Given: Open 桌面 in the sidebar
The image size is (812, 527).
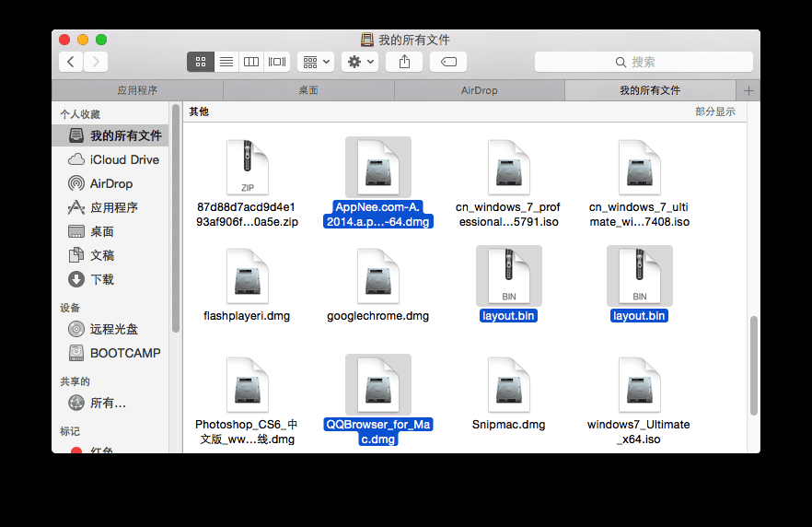Looking at the screenshot, I should 110,231.
